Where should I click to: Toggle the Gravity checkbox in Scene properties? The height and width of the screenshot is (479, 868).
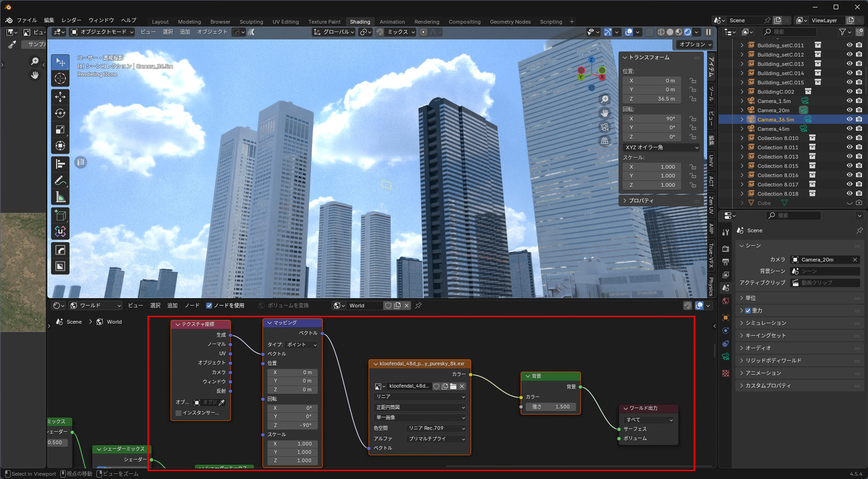click(748, 311)
